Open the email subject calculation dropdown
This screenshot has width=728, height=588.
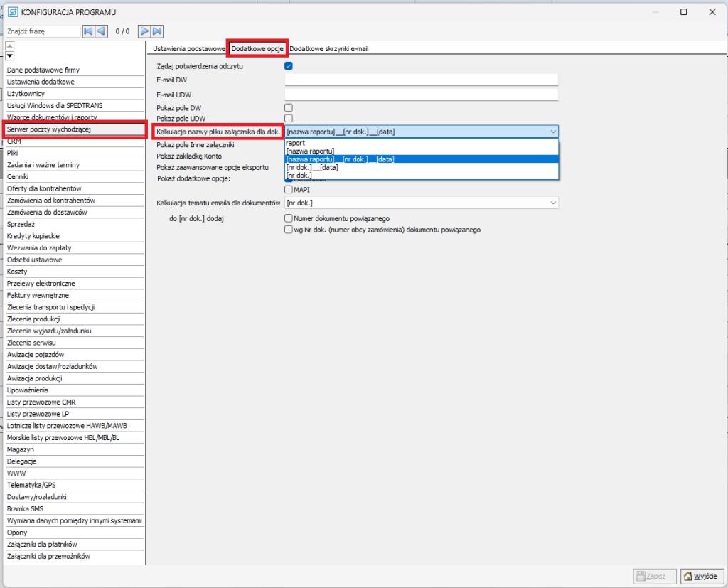tap(552, 203)
